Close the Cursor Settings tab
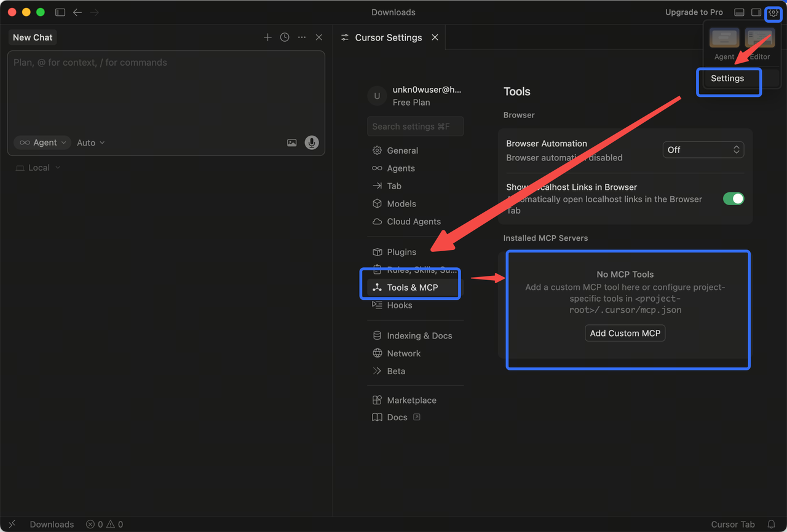 point(435,37)
